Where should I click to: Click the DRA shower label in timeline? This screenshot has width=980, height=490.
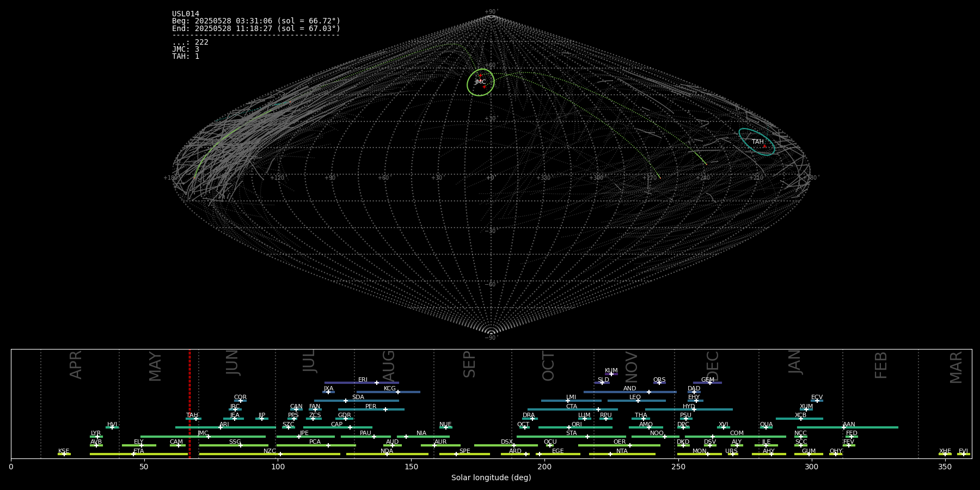point(529,415)
